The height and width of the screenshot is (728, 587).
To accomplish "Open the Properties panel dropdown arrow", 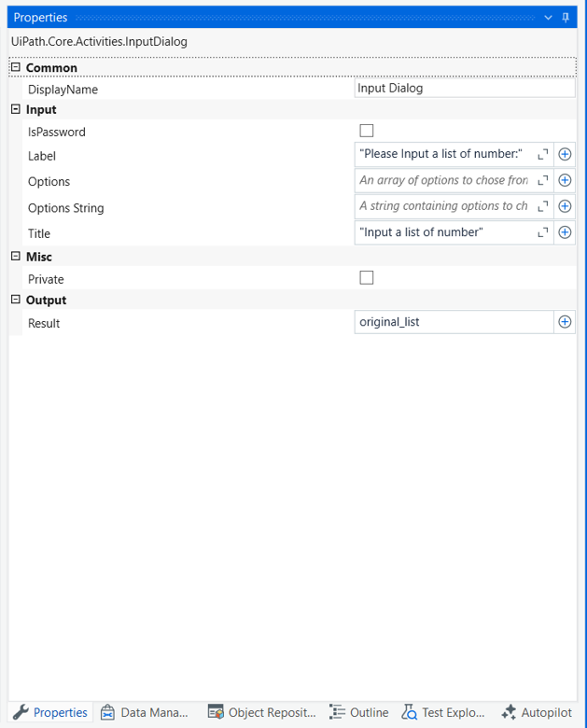I will [549, 18].
